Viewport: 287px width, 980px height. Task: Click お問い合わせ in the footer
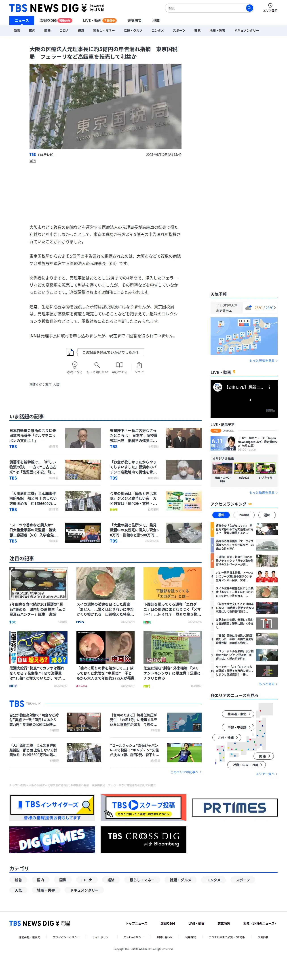click(x=164, y=937)
